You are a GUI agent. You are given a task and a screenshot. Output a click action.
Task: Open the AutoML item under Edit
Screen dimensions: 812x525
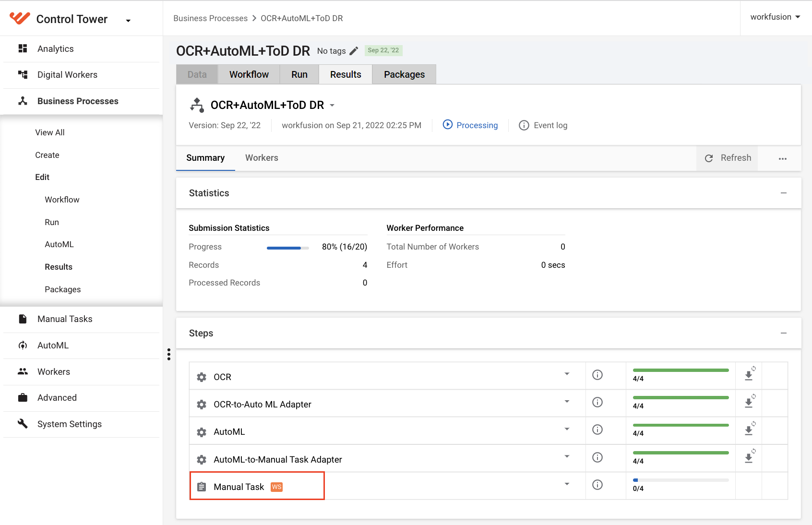(x=59, y=244)
